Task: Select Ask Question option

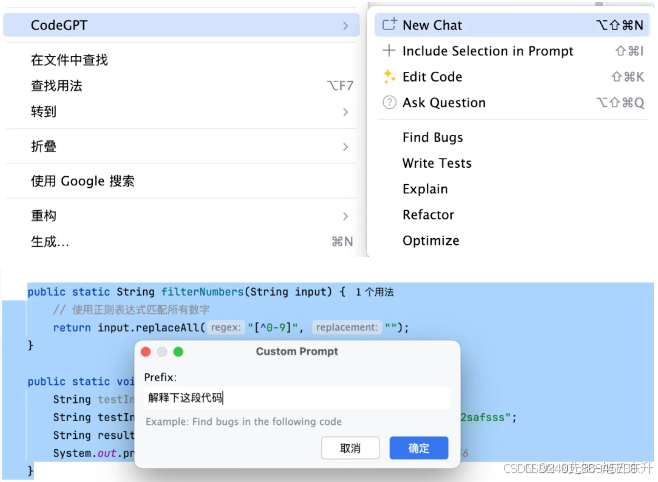Action: [512, 103]
